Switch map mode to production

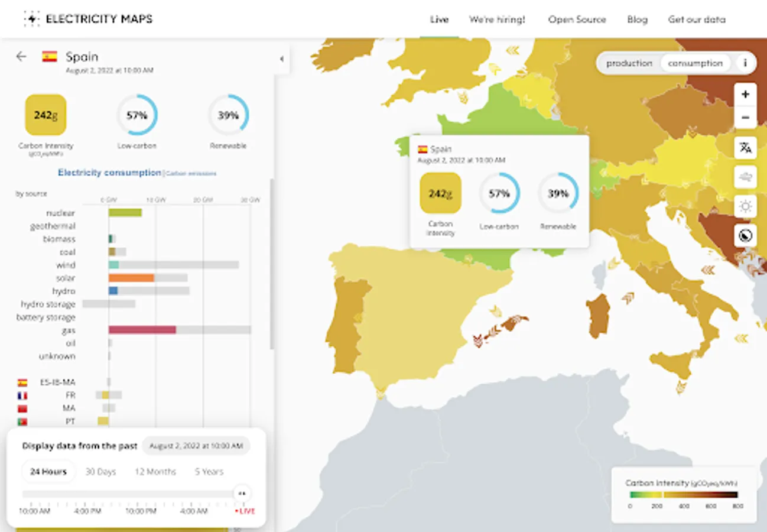(629, 63)
